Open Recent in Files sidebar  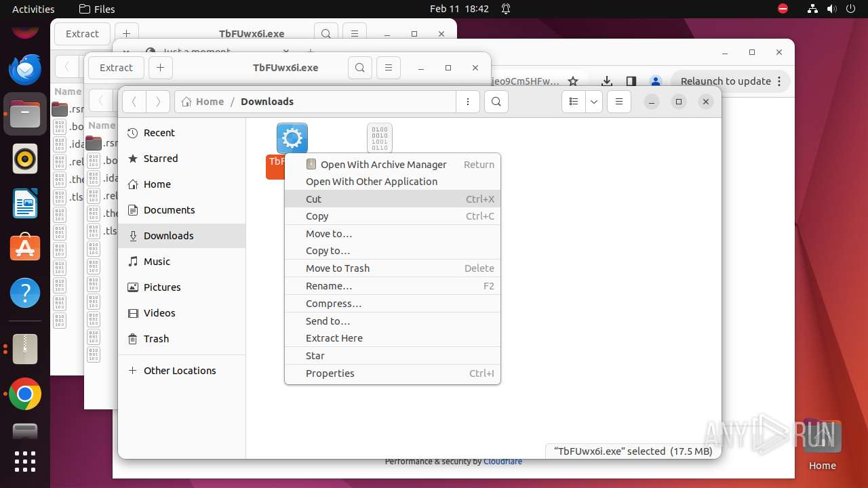(x=182, y=133)
